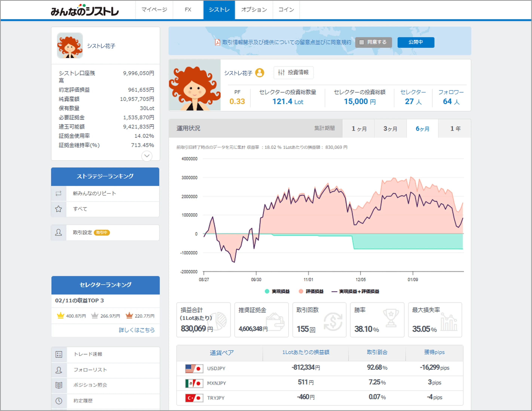The width and height of the screenshot is (532, 411).
Task: Click the フォローリスト person icon
Action: tap(59, 370)
